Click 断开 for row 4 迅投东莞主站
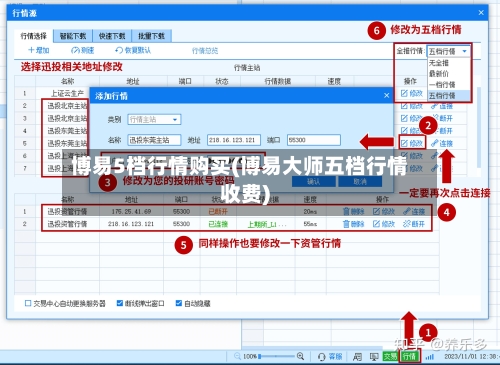The image size is (500, 365). coord(442,131)
